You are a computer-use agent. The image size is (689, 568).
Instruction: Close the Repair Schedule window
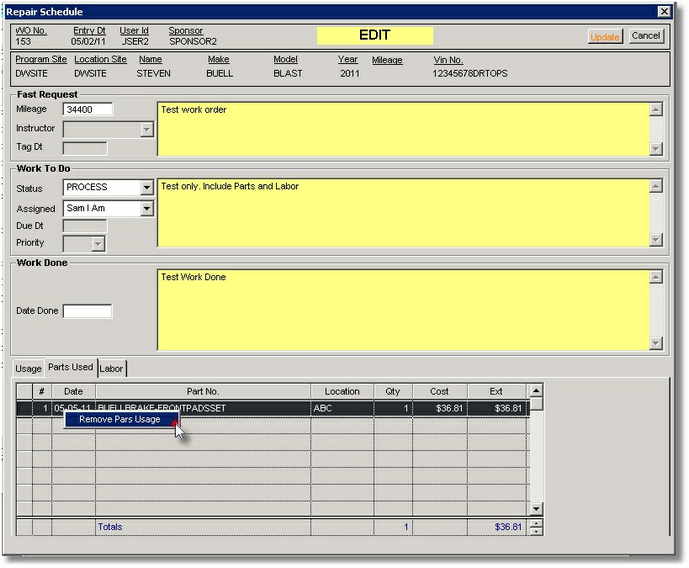(x=663, y=11)
